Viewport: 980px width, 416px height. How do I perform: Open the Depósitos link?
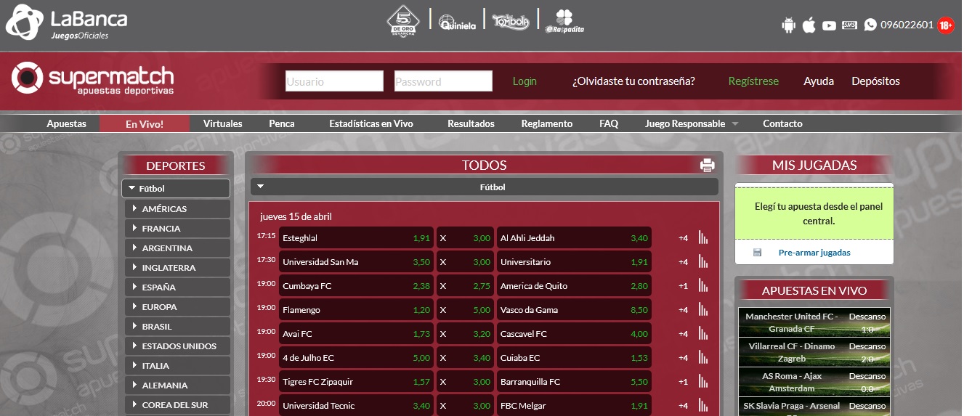pos(875,81)
